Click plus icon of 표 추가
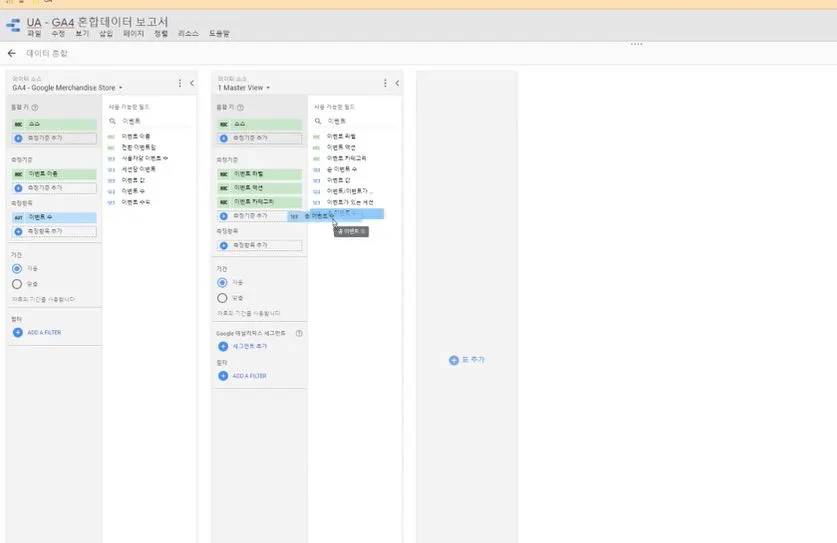 pyautogui.click(x=454, y=360)
